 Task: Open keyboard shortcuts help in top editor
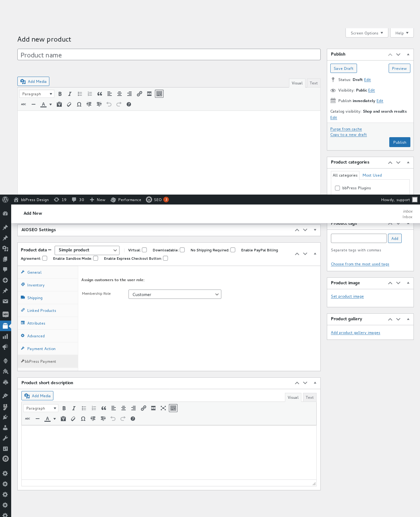pos(129,104)
